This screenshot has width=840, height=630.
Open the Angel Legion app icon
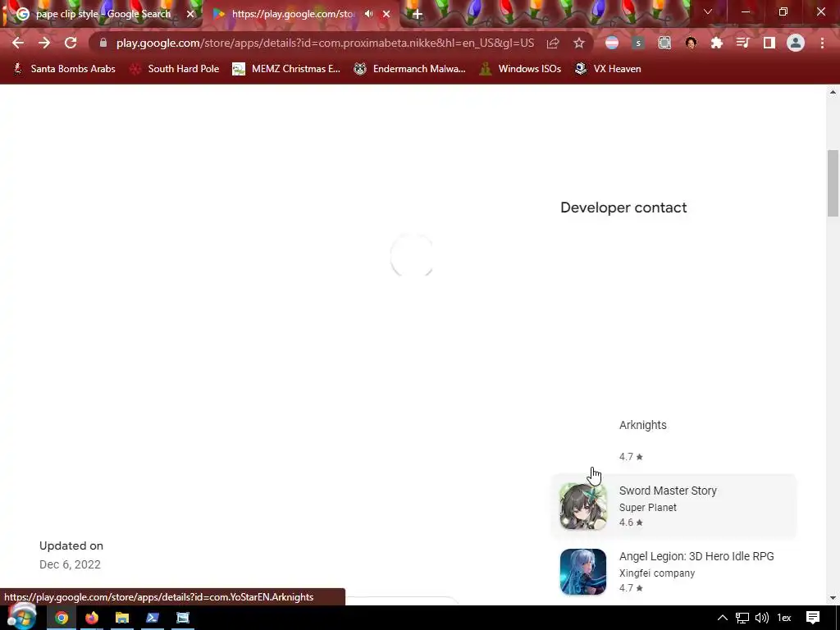click(583, 572)
